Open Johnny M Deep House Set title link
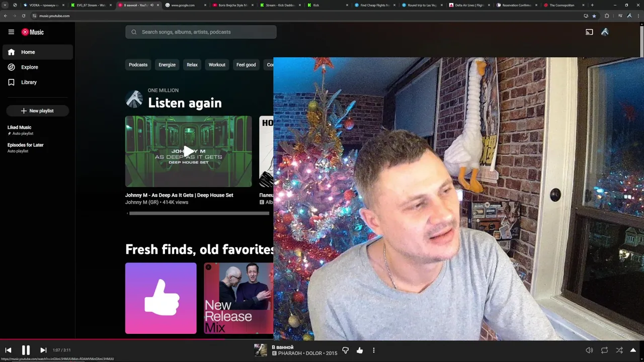The width and height of the screenshot is (644, 362). pos(179,195)
